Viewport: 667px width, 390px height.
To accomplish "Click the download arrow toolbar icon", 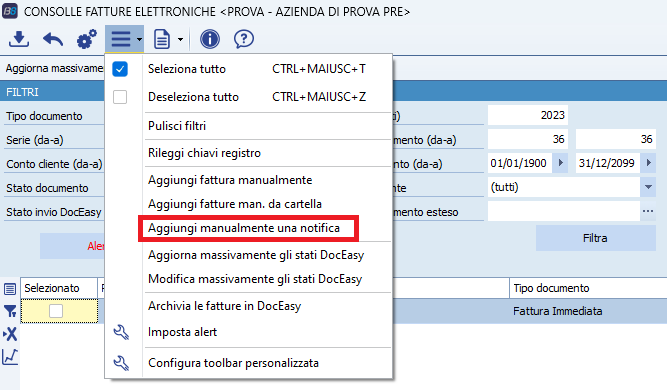I will point(19,39).
